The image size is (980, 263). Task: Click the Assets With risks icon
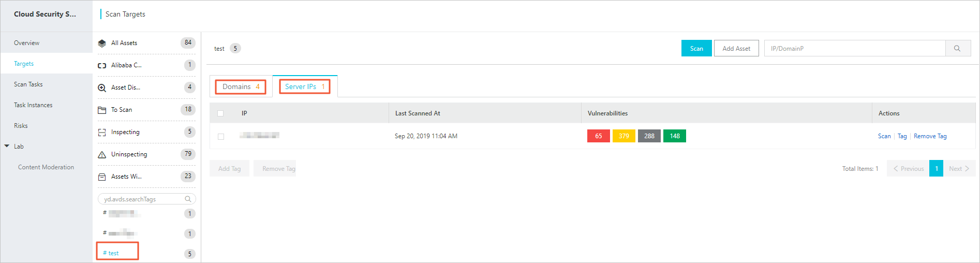[102, 177]
